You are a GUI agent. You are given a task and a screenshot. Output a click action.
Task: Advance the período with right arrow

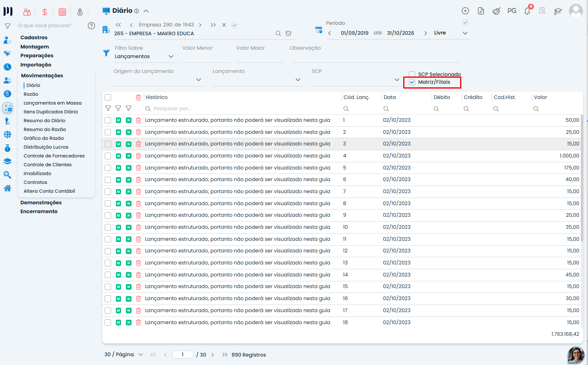pos(425,33)
